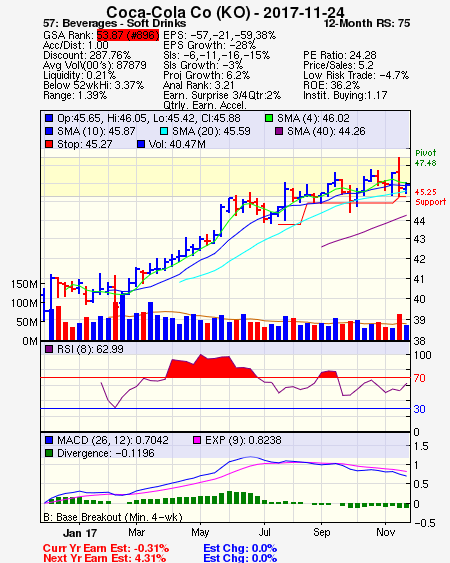Click the Below 52wkHi: 3.37% text
Viewport: 450px width, 563px height.
coord(93,85)
